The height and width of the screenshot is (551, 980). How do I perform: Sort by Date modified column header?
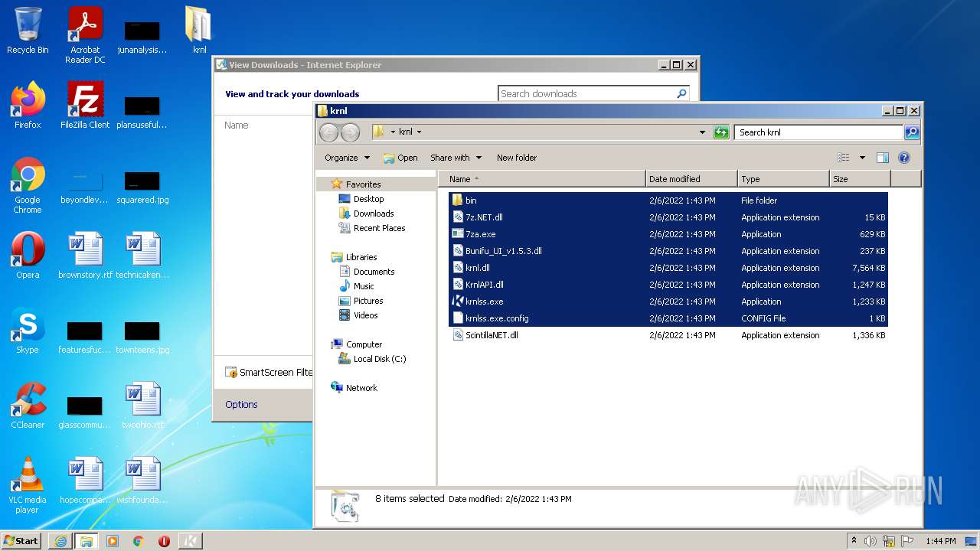click(691, 179)
